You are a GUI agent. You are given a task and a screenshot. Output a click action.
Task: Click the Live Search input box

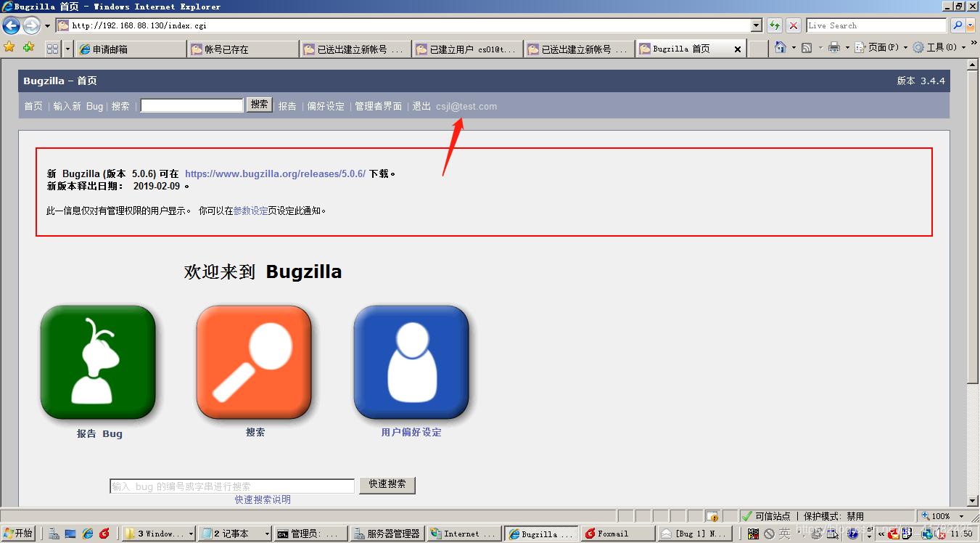click(x=876, y=25)
